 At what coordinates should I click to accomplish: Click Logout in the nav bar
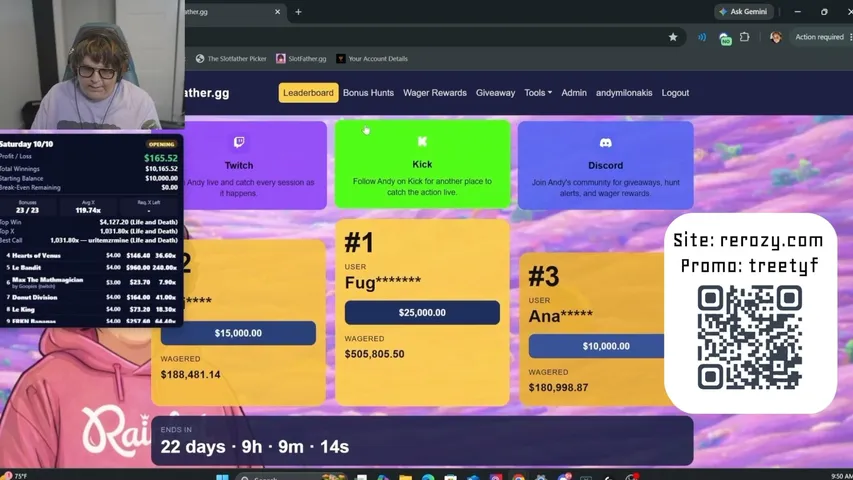pos(675,93)
